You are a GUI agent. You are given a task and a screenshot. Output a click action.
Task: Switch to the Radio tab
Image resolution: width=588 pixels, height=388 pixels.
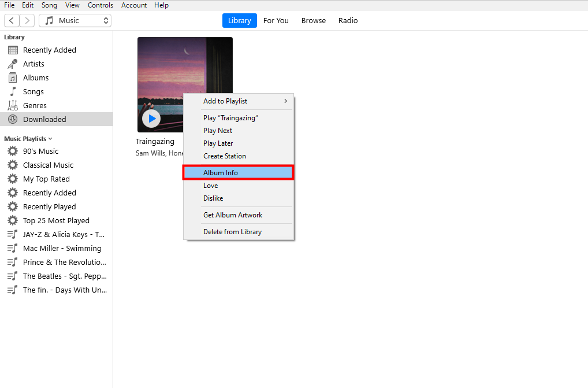pyautogui.click(x=348, y=21)
